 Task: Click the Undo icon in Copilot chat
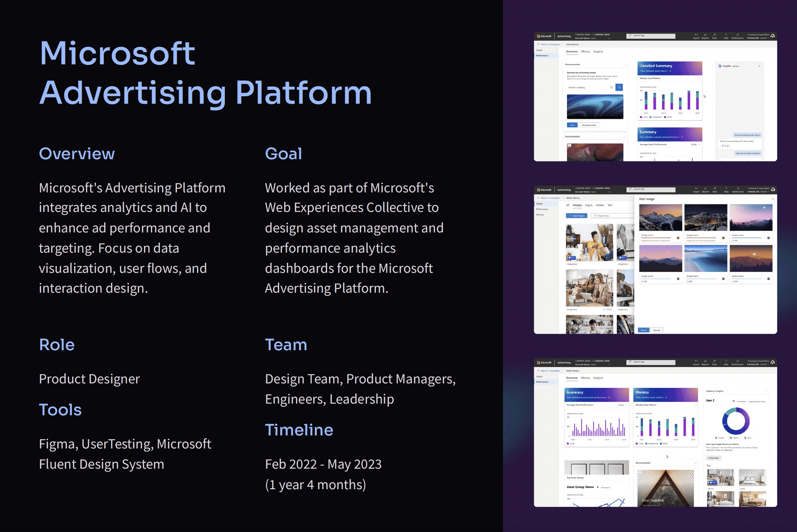(723, 146)
